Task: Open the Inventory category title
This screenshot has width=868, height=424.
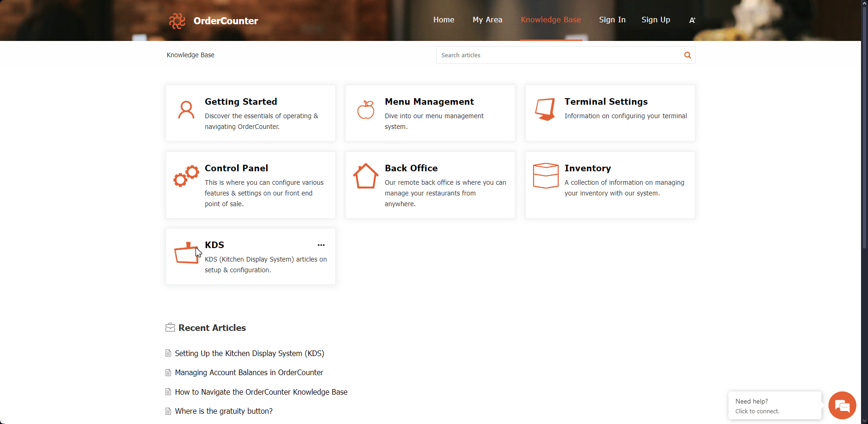Action: (x=588, y=168)
